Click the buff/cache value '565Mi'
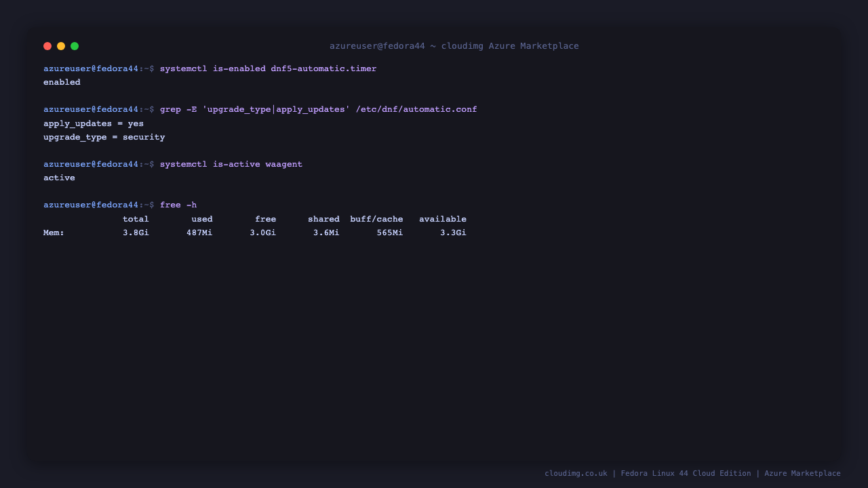This screenshot has width=868, height=488. (x=390, y=232)
